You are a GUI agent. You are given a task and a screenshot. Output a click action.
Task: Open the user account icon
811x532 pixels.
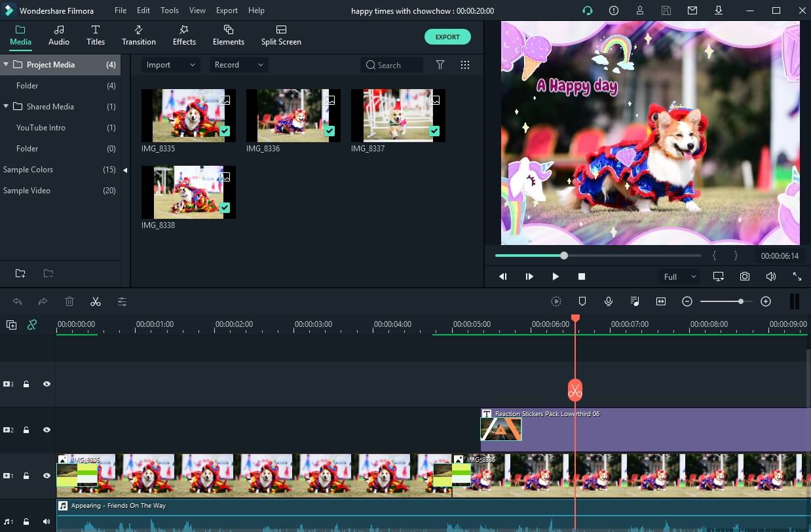coord(639,10)
